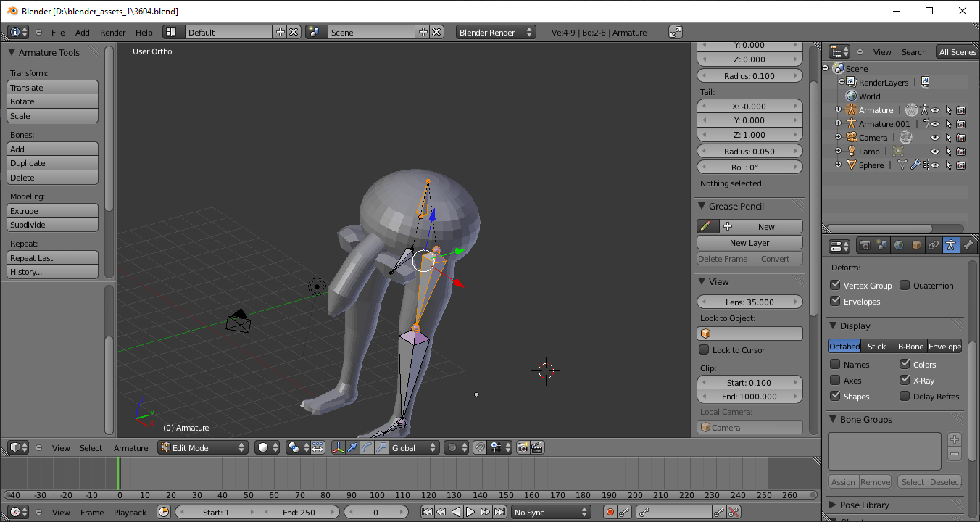The width and height of the screenshot is (980, 522).
Task: Switch bone display to B-Bone
Action: coord(910,347)
